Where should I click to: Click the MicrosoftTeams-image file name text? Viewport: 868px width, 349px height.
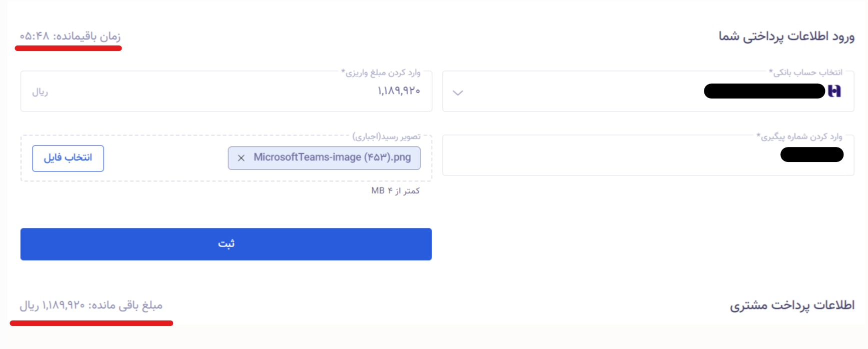click(x=332, y=157)
